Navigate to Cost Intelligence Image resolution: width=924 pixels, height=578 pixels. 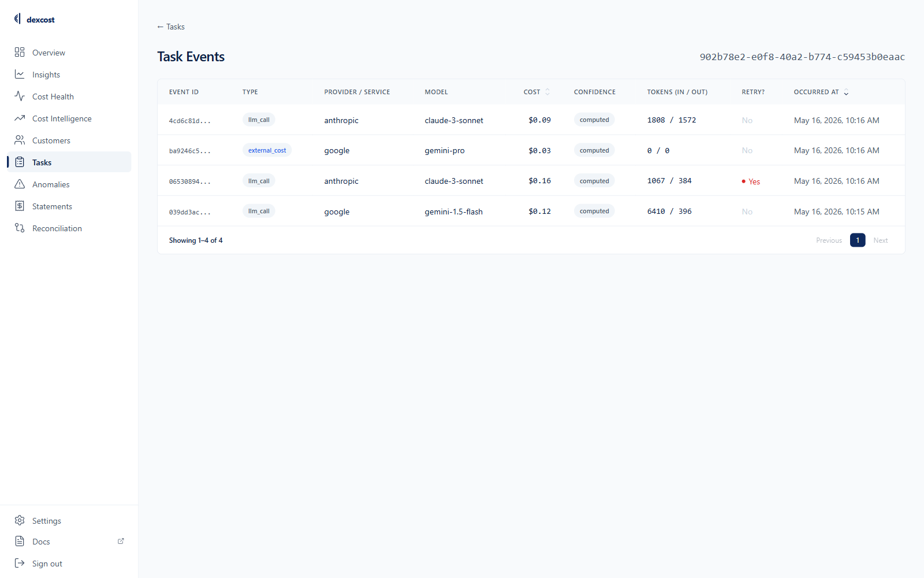coord(69,118)
